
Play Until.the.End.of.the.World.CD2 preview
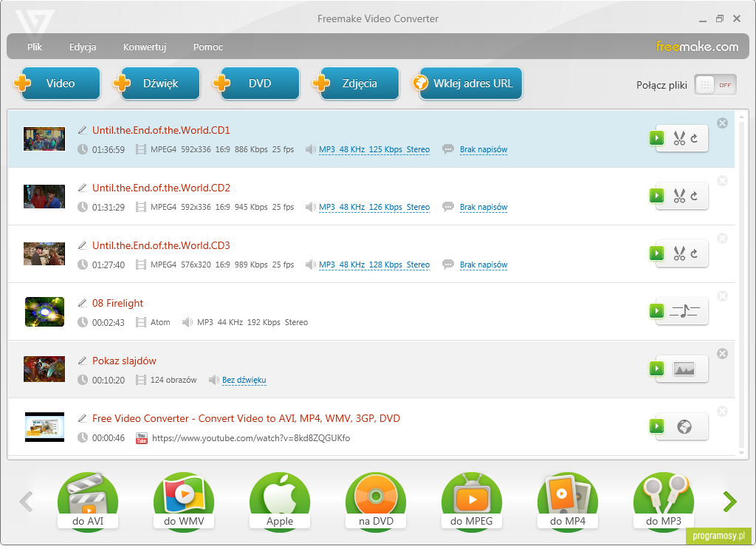click(656, 195)
